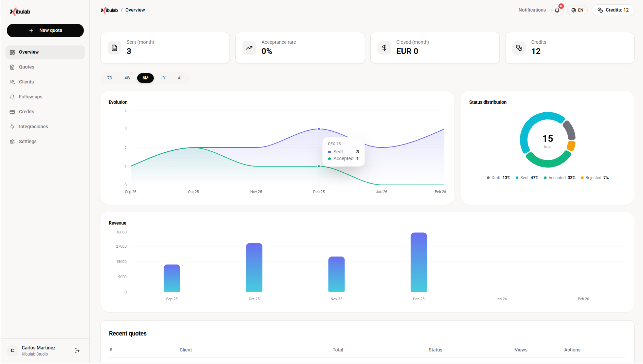643x364 pixels.
Task: Open the Quotes section in sidebar
Action: click(26, 67)
